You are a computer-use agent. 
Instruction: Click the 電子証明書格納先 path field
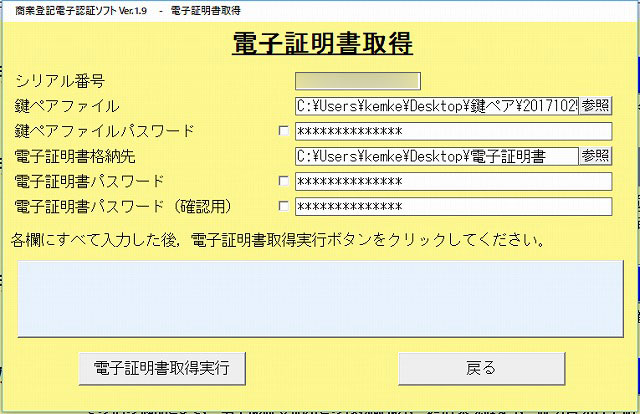[x=436, y=156]
